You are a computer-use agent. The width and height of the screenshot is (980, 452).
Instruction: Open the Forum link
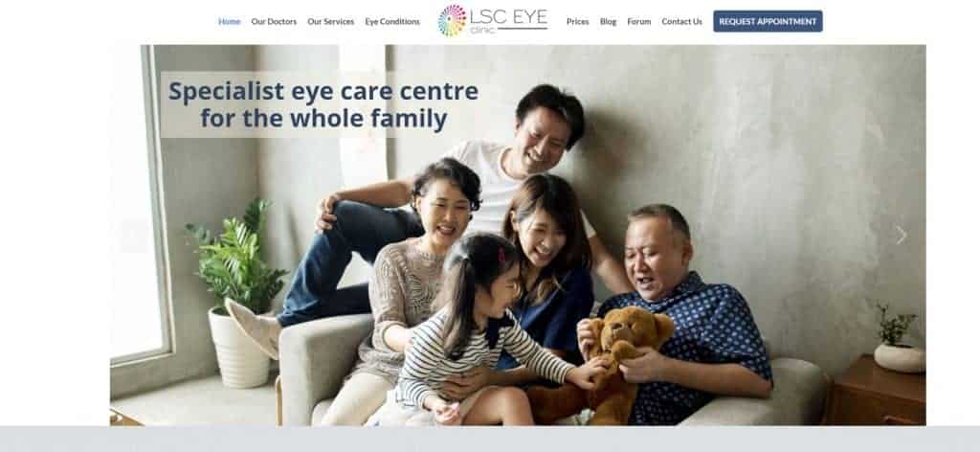[638, 21]
